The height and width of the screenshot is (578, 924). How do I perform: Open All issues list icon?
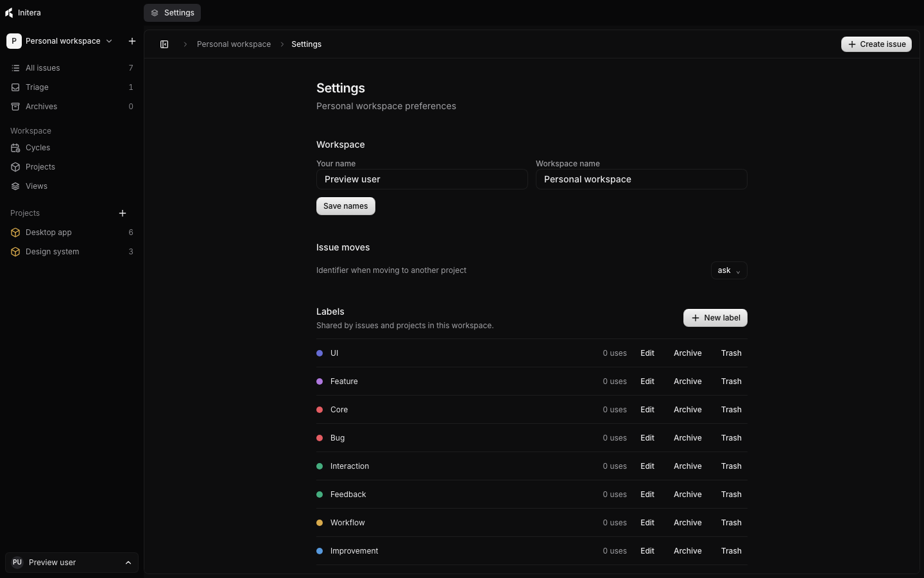pos(15,68)
